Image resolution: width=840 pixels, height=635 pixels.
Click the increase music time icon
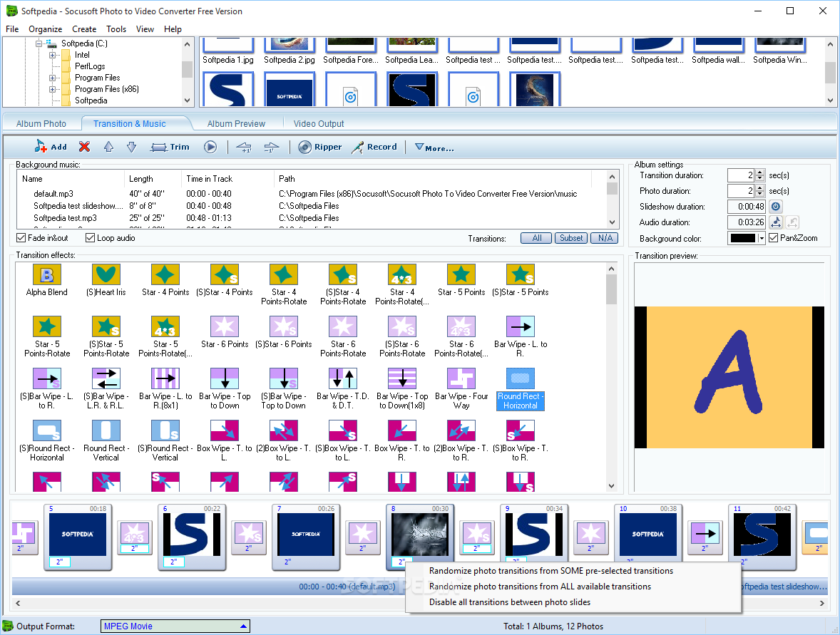(x=244, y=147)
